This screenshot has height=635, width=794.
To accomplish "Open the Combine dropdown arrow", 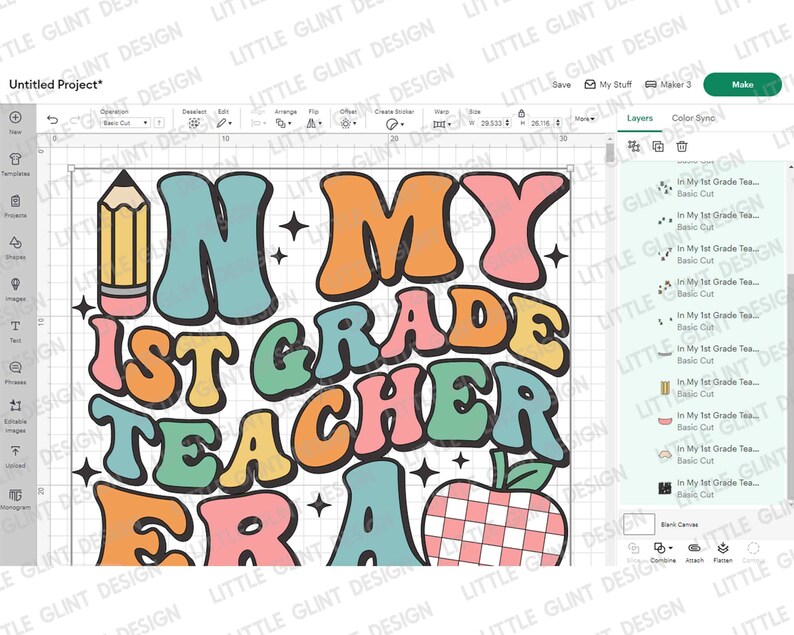I will pos(670,548).
